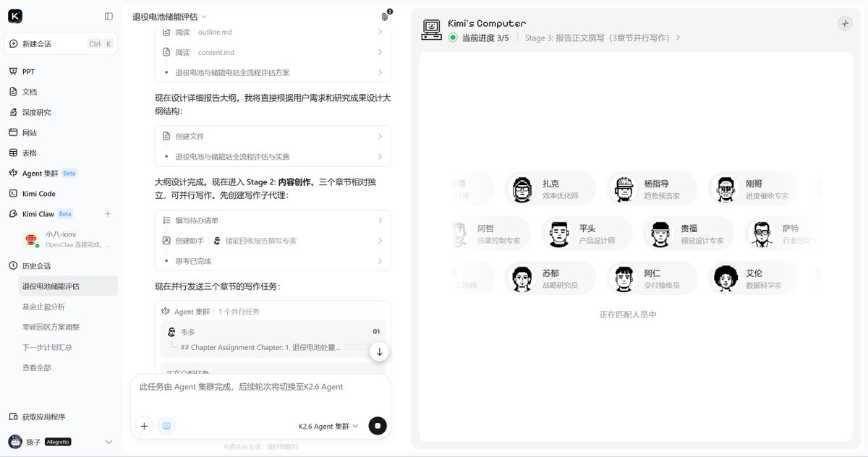868x457 pixels.
Task: Select agent card 刚哥 进度催收专家
Action: pos(754,189)
